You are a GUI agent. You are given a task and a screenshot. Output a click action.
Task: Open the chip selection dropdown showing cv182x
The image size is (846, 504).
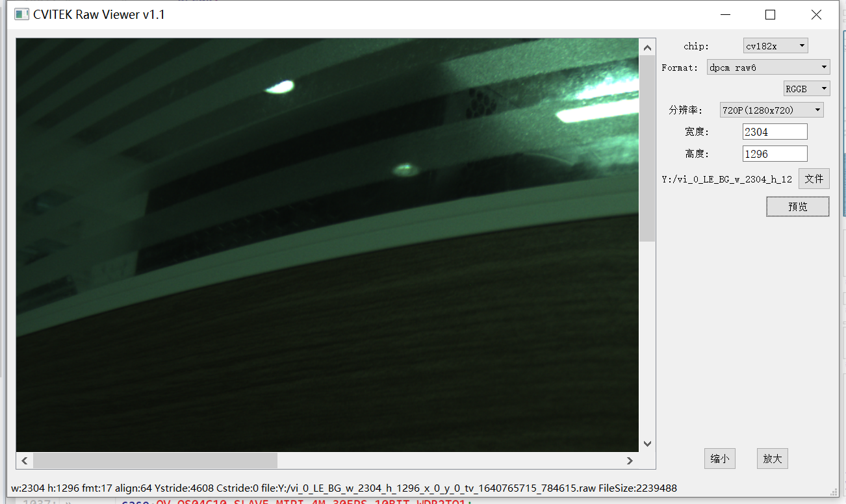point(775,45)
